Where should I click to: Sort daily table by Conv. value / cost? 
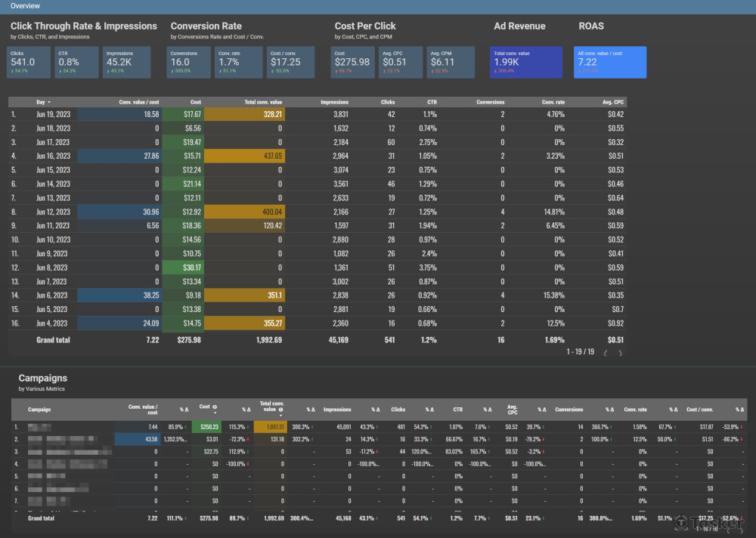[139, 102]
